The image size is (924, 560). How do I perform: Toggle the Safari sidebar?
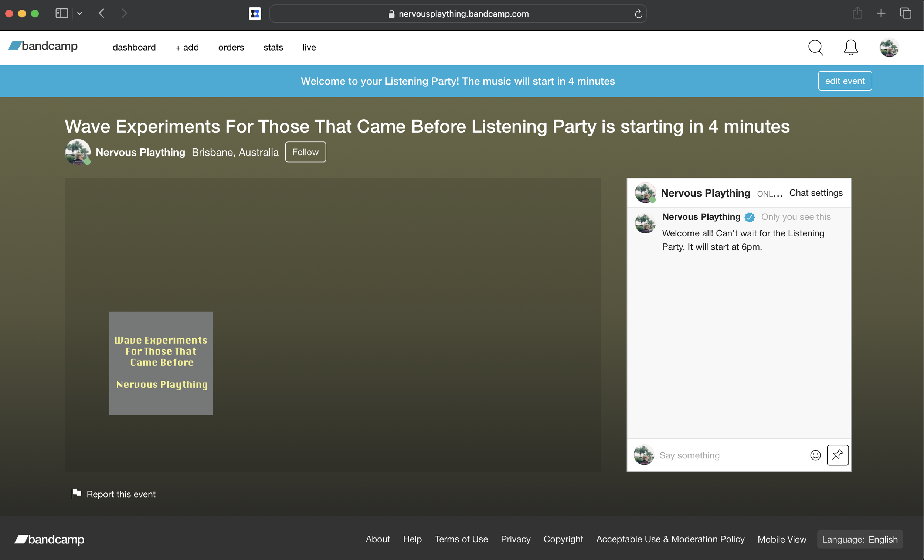61,14
